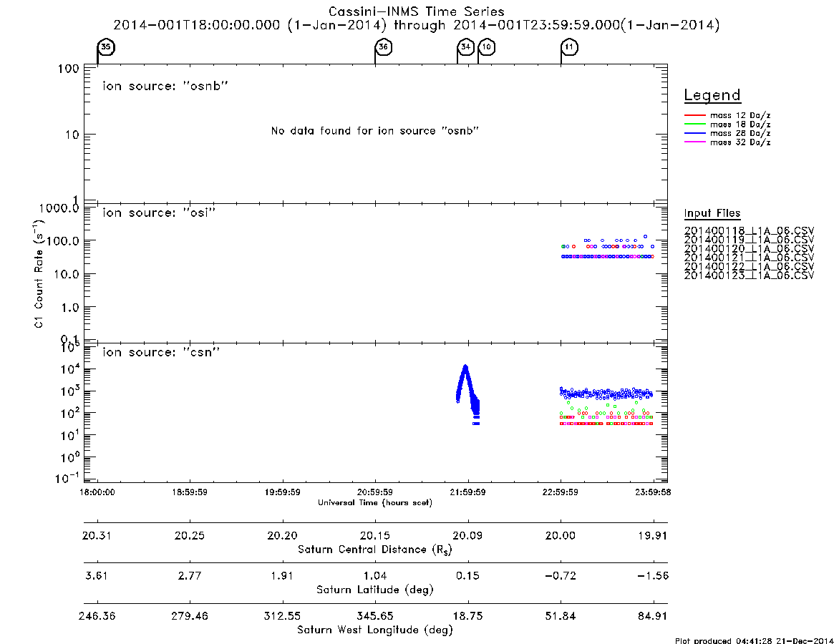The image size is (834, 644).
Task: Click the 19.91 distance value
Action: click(653, 535)
